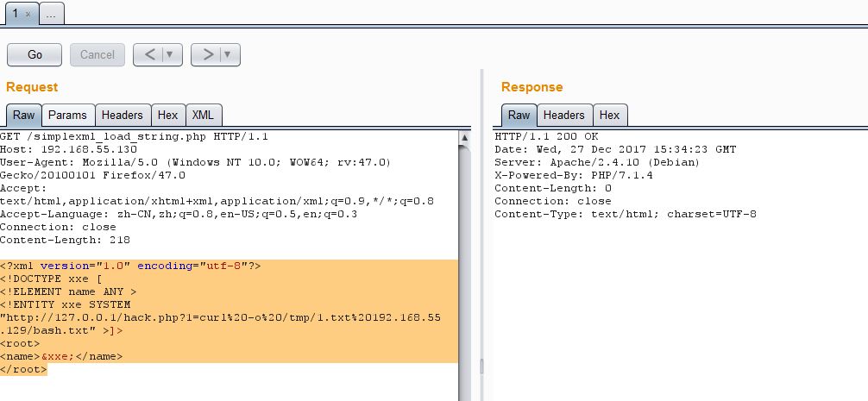Click the response Date header line
The width and height of the screenshot is (868, 401).
[x=615, y=149]
